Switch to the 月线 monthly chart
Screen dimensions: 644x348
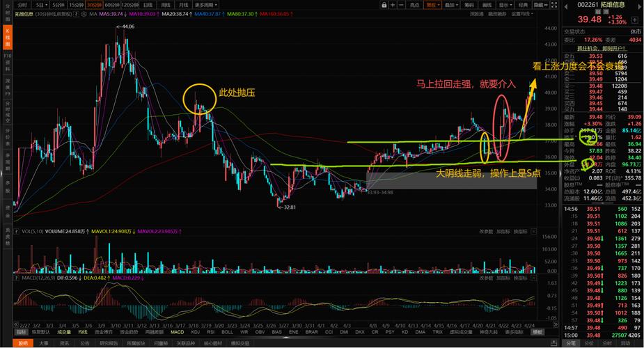click(183, 5)
